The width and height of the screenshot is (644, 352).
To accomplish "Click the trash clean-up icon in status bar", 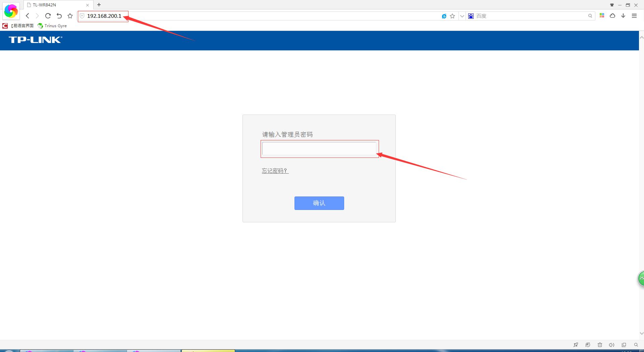I will pos(600,345).
